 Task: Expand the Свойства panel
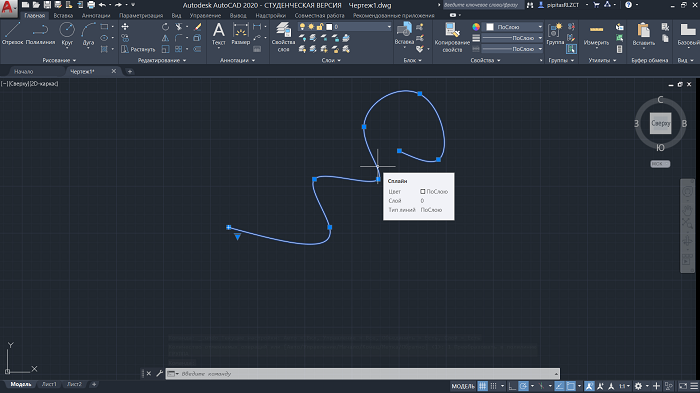(x=485, y=60)
